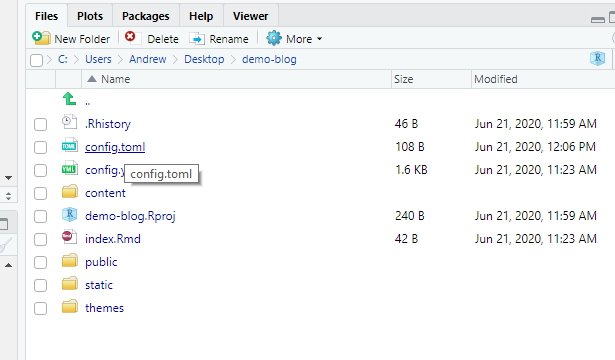Click the 1.6 KB size value
This screenshot has height=360, width=615.
pos(411,170)
